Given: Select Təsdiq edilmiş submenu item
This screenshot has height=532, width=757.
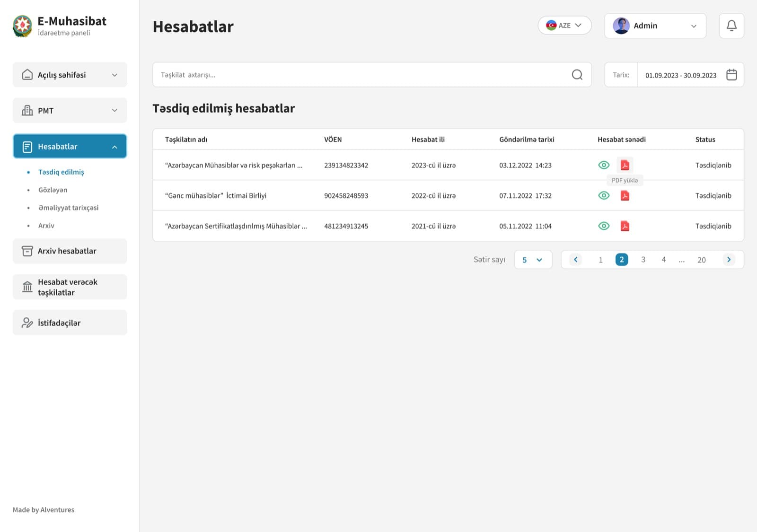Looking at the screenshot, I should [x=61, y=172].
